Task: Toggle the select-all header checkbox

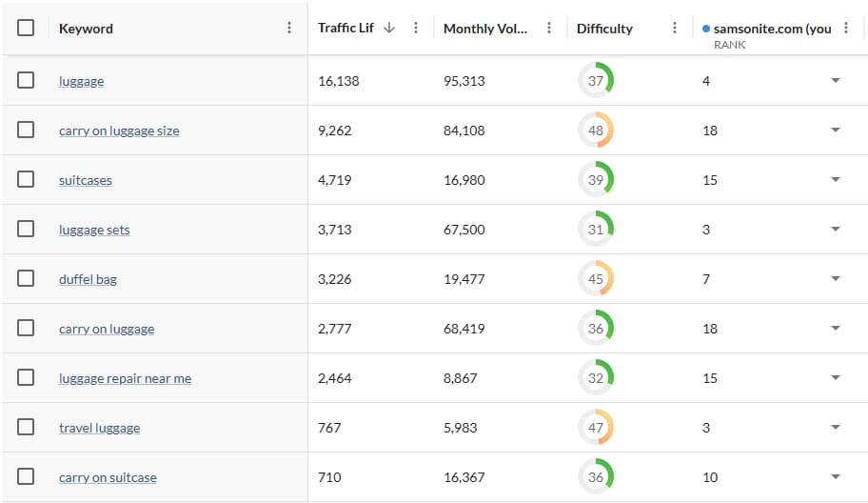Action: [26, 28]
